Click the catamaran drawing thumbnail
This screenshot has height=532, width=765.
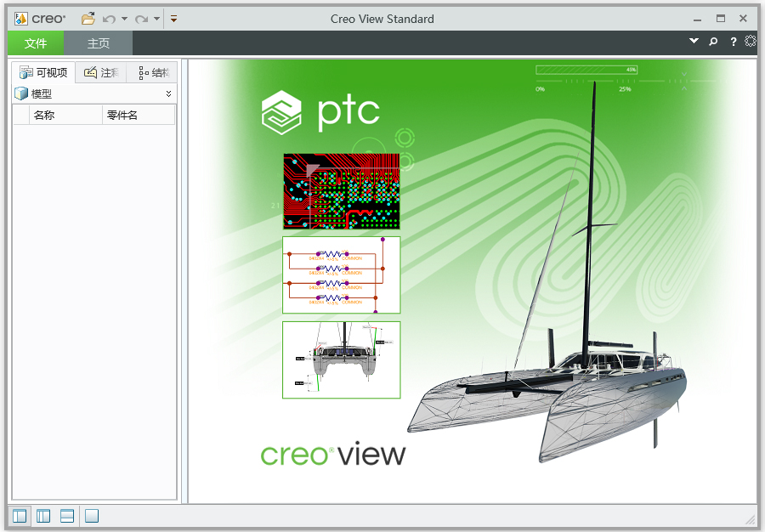tap(342, 359)
